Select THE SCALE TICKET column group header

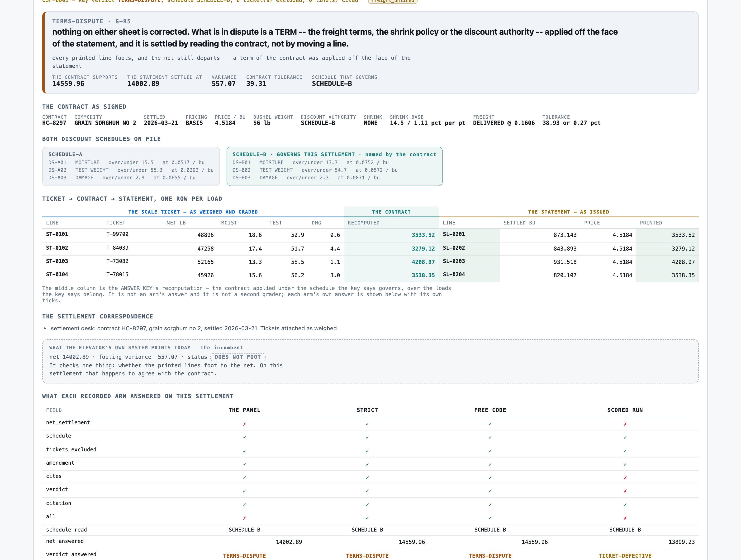pyautogui.click(x=193, y=212)
